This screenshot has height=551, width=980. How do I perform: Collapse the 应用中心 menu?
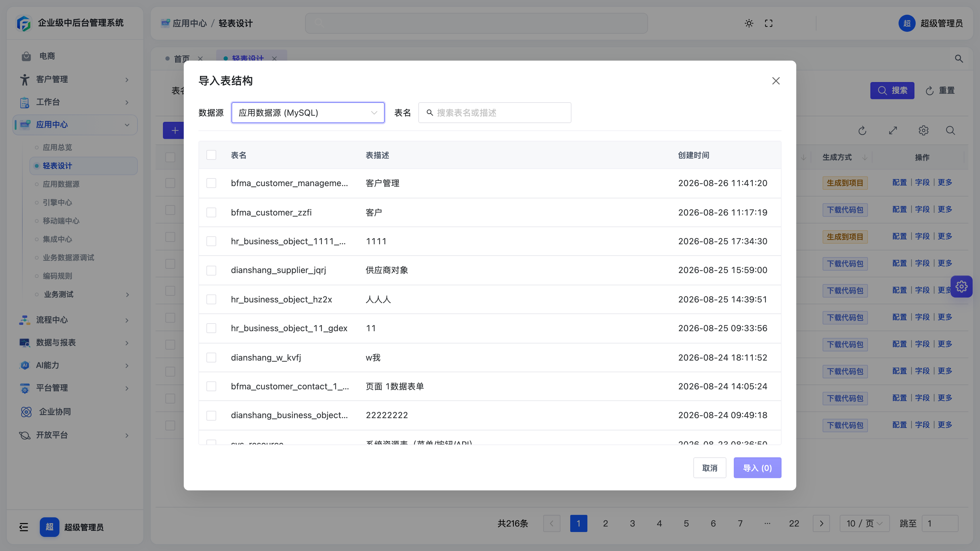click(75, 125)
